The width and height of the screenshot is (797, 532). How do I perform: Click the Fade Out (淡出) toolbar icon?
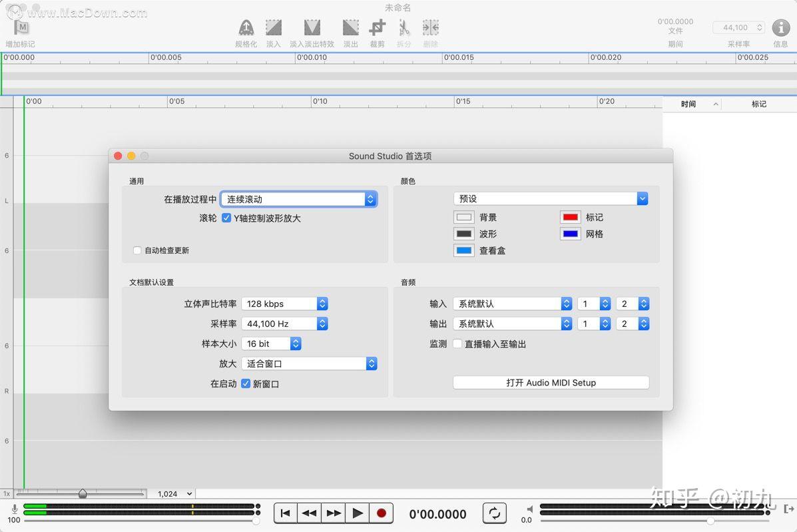351,27
